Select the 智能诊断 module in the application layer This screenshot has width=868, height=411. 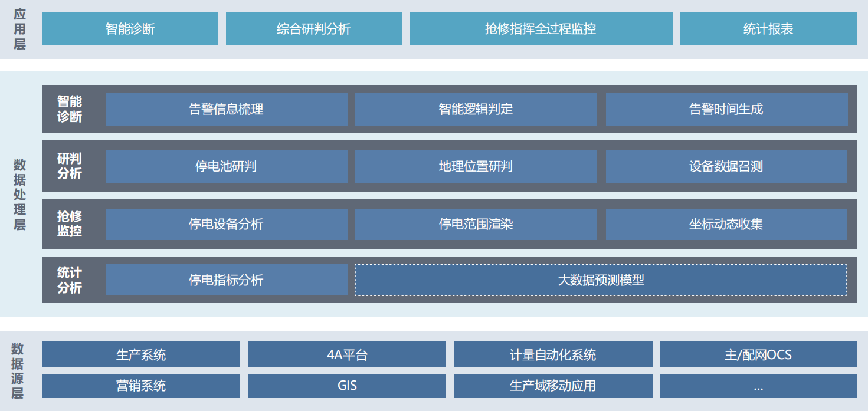130,27
